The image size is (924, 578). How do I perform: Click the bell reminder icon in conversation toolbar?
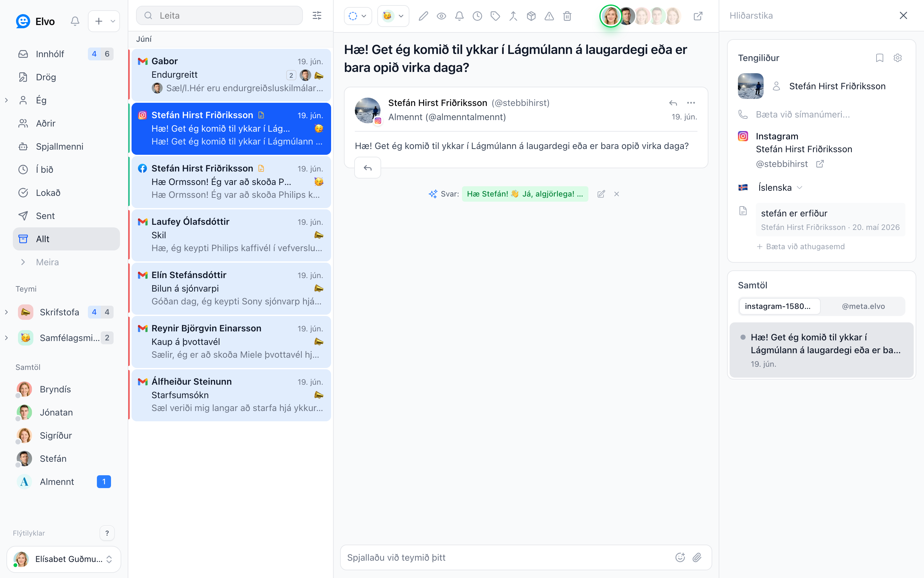click(459, 16)
